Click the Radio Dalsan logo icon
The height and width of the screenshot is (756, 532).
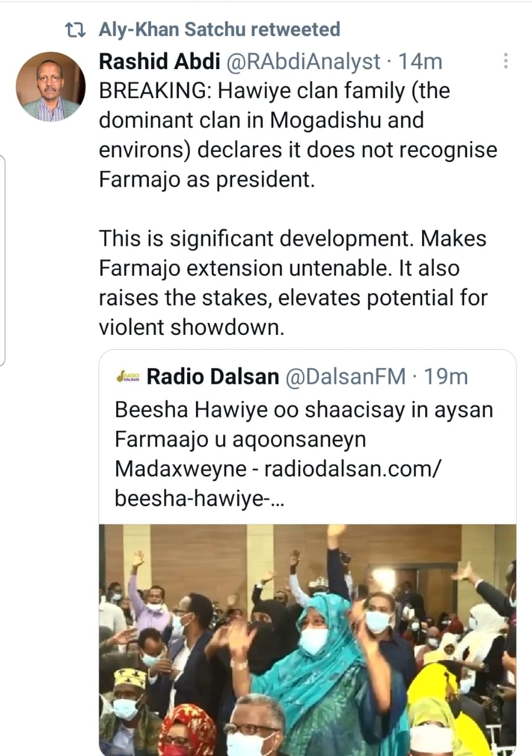click(128, 377)
